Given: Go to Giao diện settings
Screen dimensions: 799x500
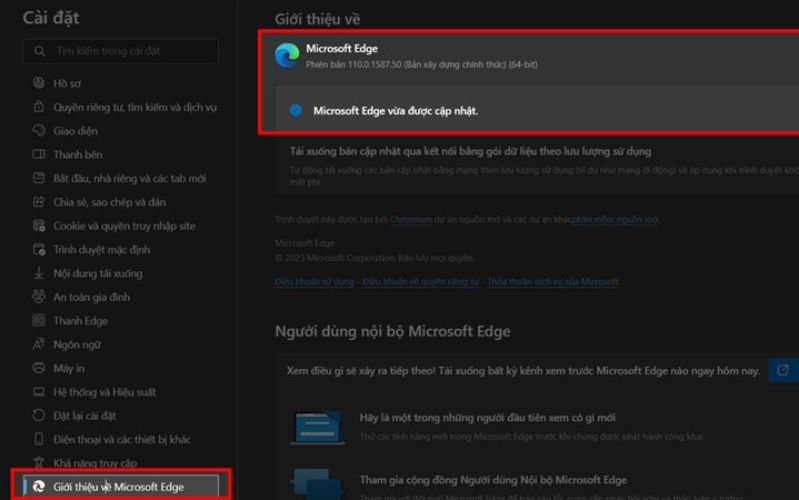Looking at the screenshot, I should click(75, 131).
